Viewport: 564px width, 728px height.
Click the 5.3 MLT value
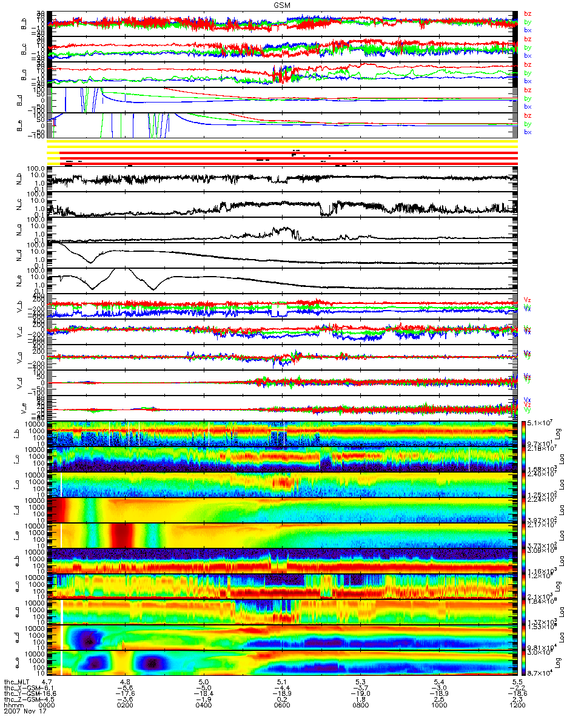(360, 681)
